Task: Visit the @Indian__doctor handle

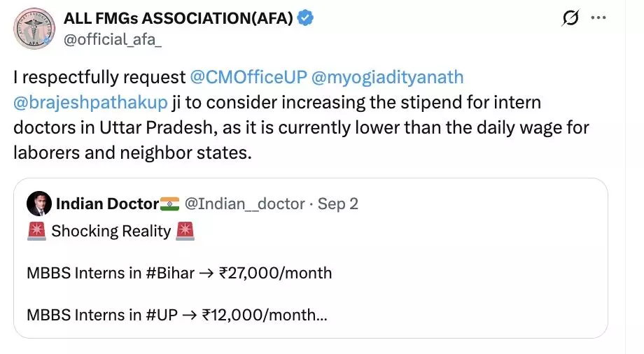Action: (244, 204)
